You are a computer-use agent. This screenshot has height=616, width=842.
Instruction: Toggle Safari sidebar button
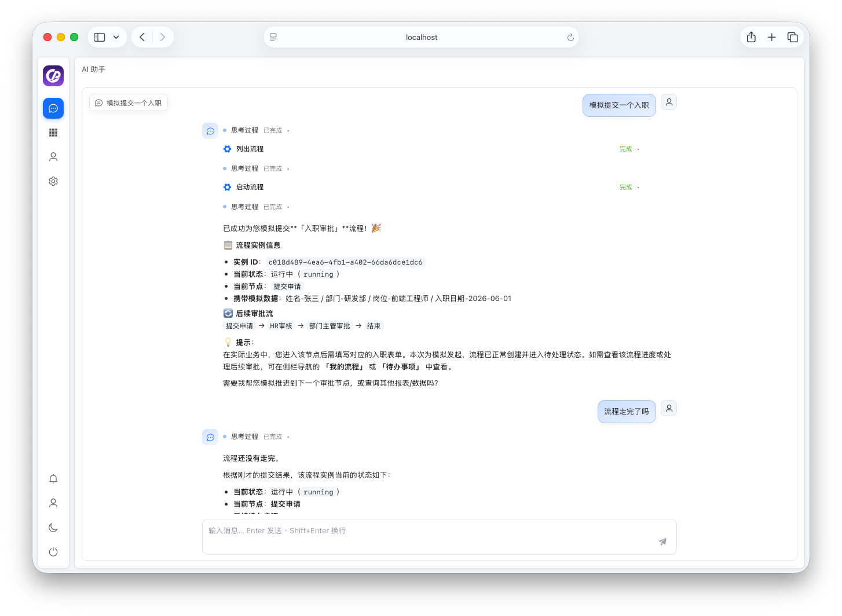click(x=100, y=37)
